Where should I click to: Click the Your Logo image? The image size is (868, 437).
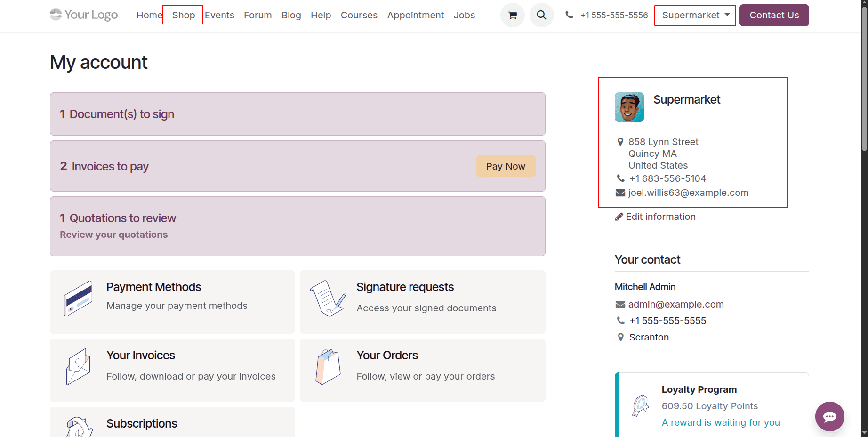tap(84, 15)
